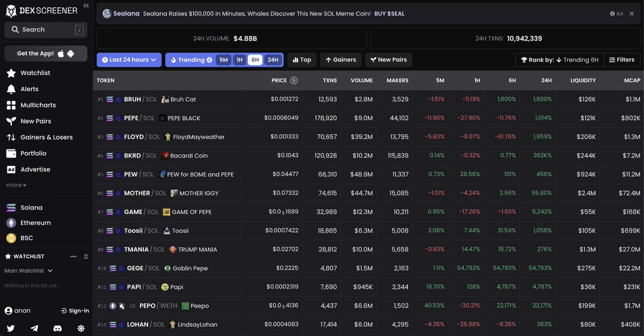
Task: Open the Rank by Trending 6H dropdown
Action: click(x=560, y=59)
